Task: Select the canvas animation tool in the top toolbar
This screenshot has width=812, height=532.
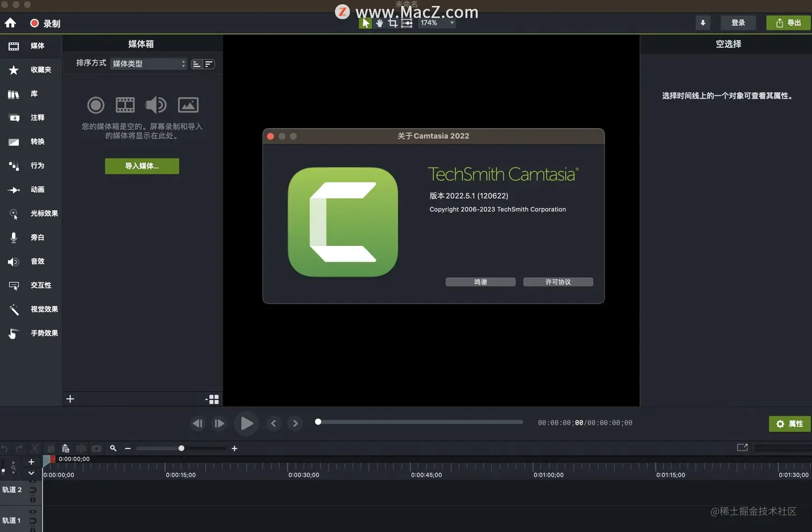Action: pyautogui.click(x=407, y=23)
